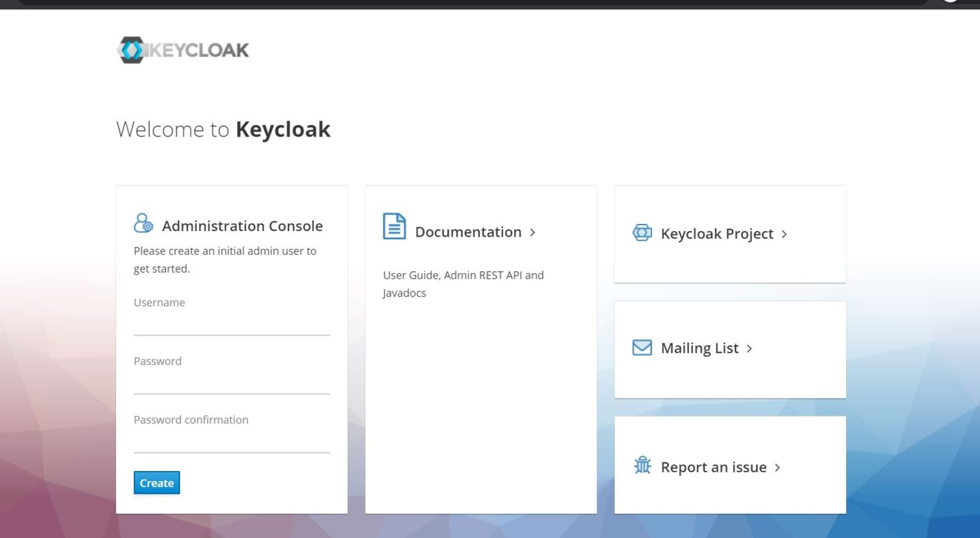Open the Report an issue chevron

coord(778,467)
